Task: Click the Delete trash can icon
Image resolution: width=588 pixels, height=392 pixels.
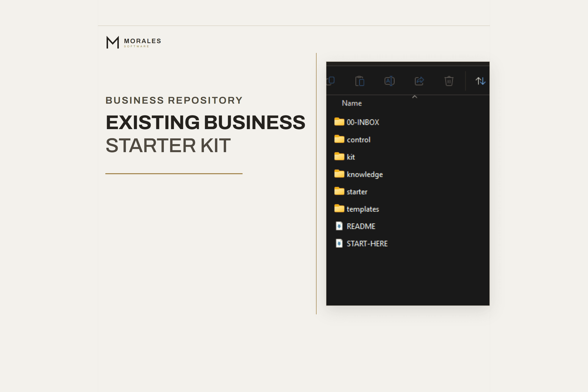Action: point(449,81)
